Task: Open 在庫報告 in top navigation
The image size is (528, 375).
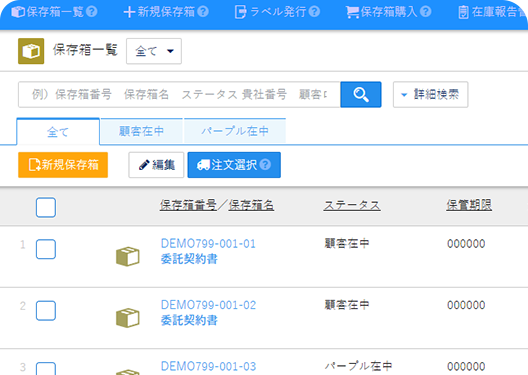Action: click(x=492, y=12)
